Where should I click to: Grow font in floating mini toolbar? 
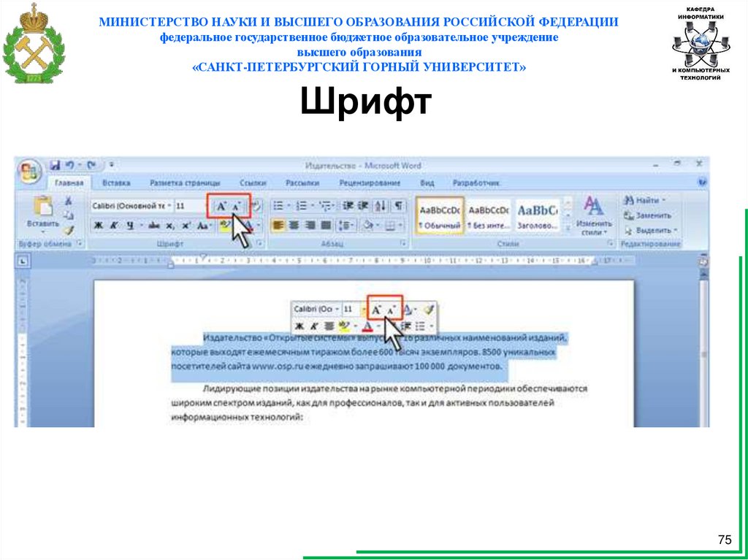pyautogui.click(x=377, y=310)
